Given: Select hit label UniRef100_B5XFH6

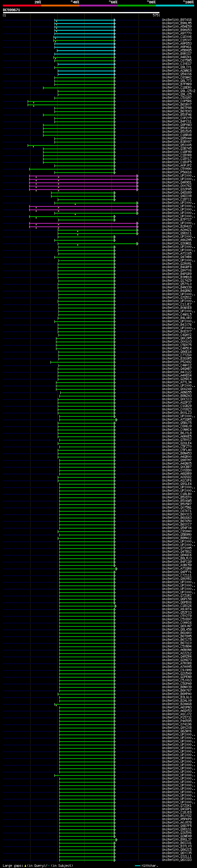Looking at the screenshot, I should tap(177, 115).
